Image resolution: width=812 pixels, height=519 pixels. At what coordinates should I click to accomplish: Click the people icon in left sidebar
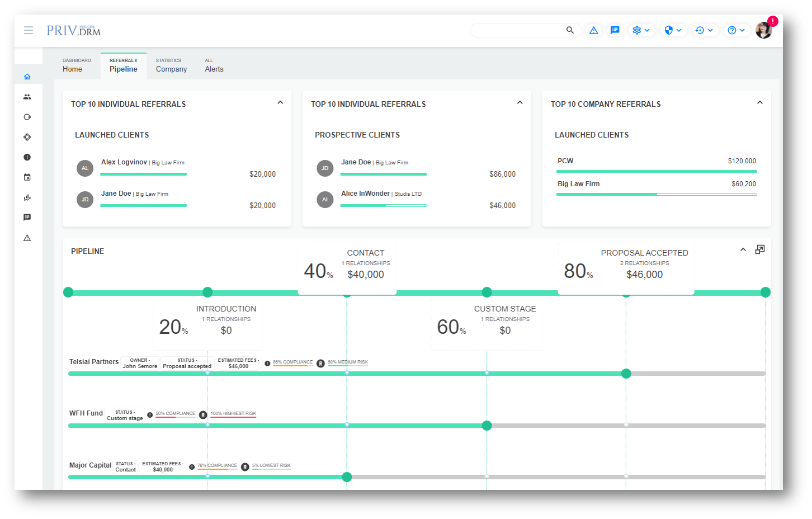[27, 97]
